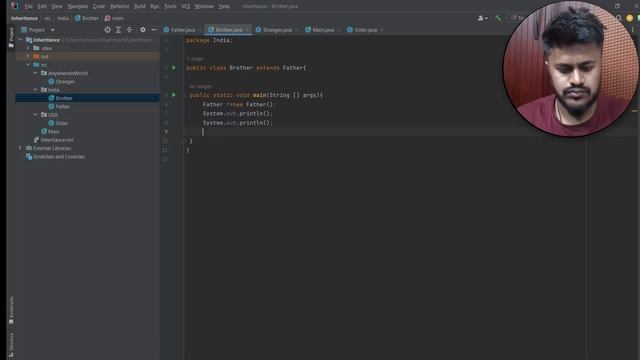Collapse the USA package
This screenshot has width=640, height=360.
[36, 115]
